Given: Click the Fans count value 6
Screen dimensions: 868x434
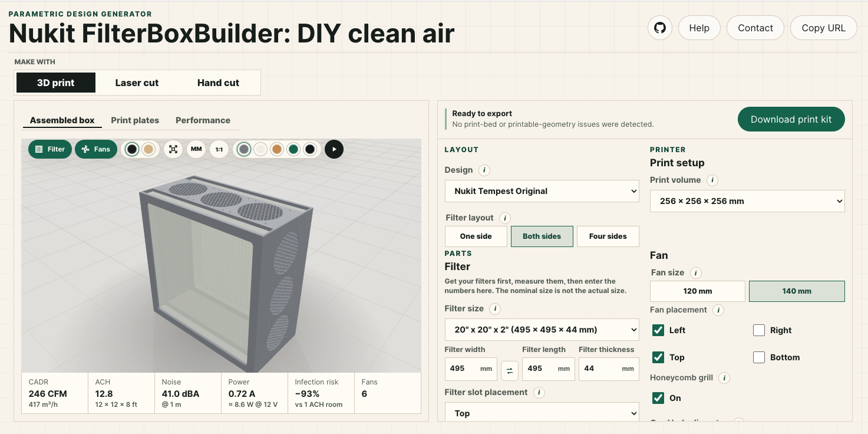Looking at the screenshot, I should [x=364, y=394].
